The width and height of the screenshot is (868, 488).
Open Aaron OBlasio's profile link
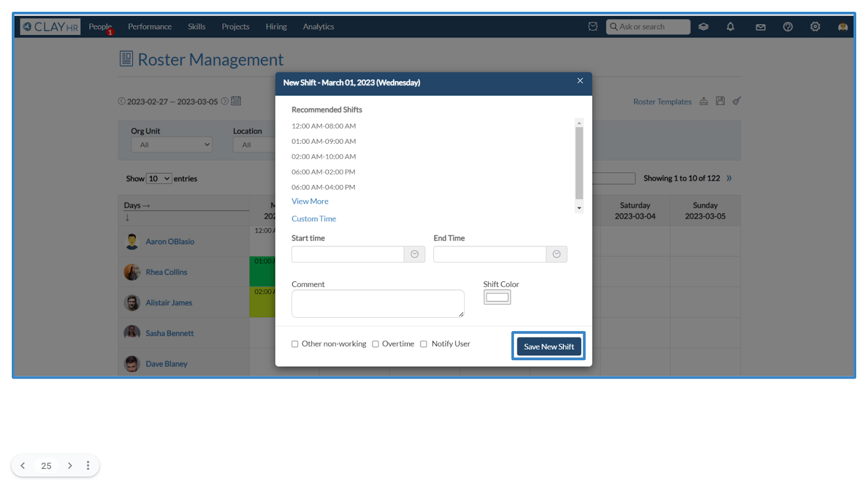pyautogui.click(x=170, y=241)
